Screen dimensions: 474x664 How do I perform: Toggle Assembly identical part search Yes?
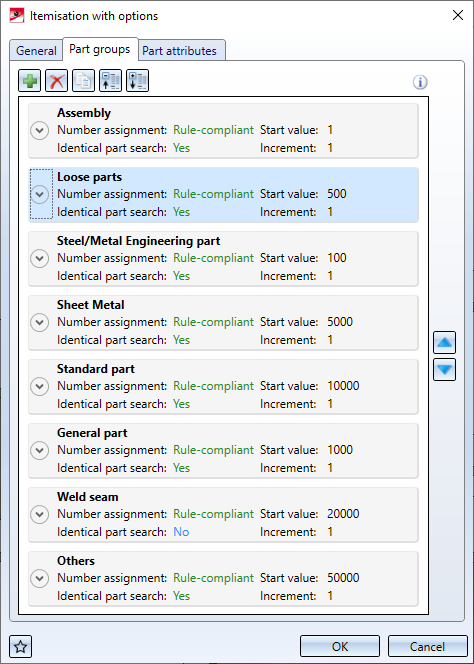181,148
